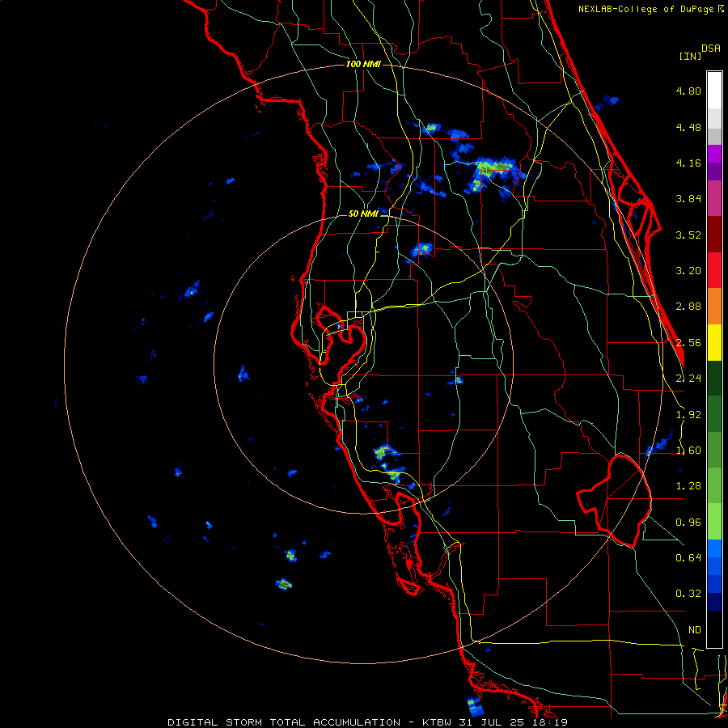
Task: Select the 3.20 legend value
Action: click(x=688, y=271)
